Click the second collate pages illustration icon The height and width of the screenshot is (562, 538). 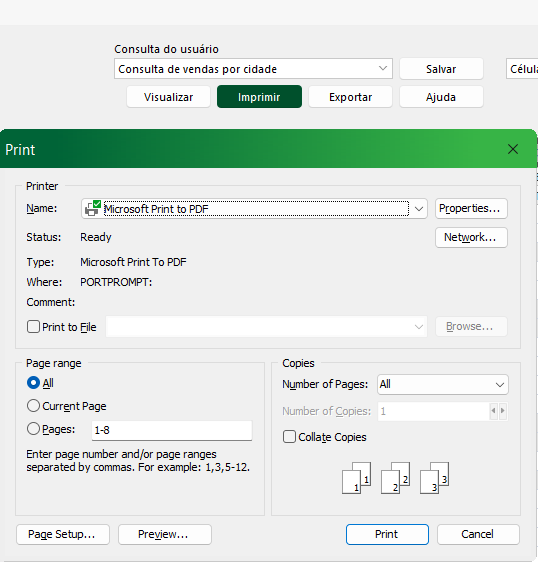395,478
